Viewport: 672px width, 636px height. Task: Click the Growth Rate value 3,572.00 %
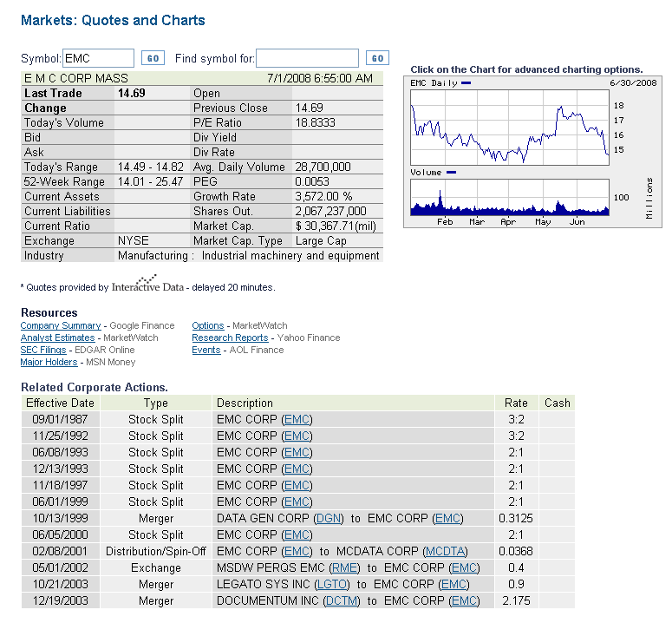click(323, 196)
